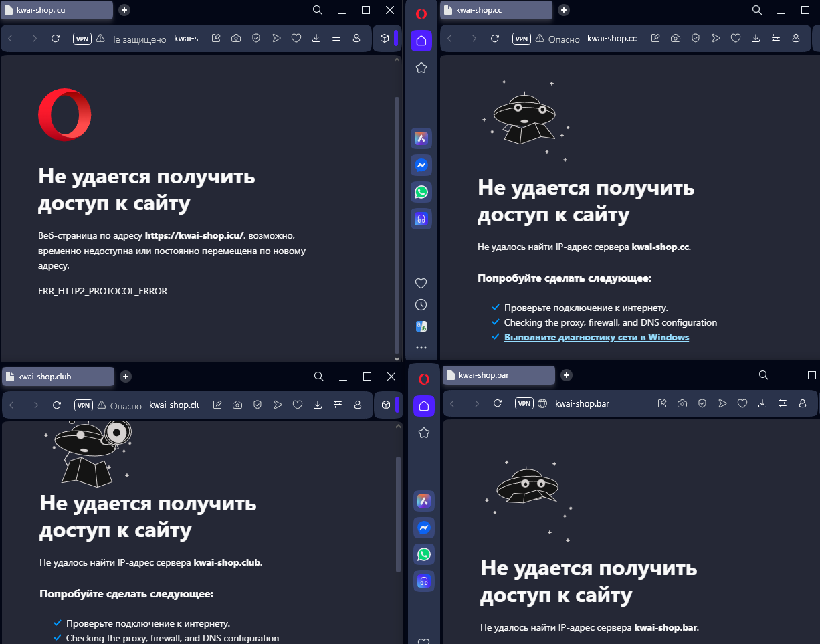Open the profile menu in the kwai-shop.club window

click(x=358, y=405)
